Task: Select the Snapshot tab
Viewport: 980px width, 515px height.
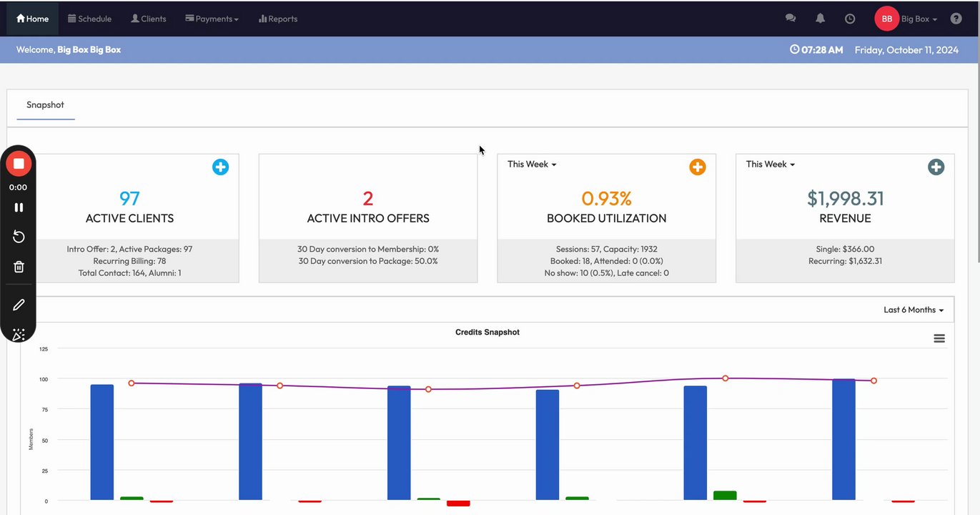Action: (45, 104)
